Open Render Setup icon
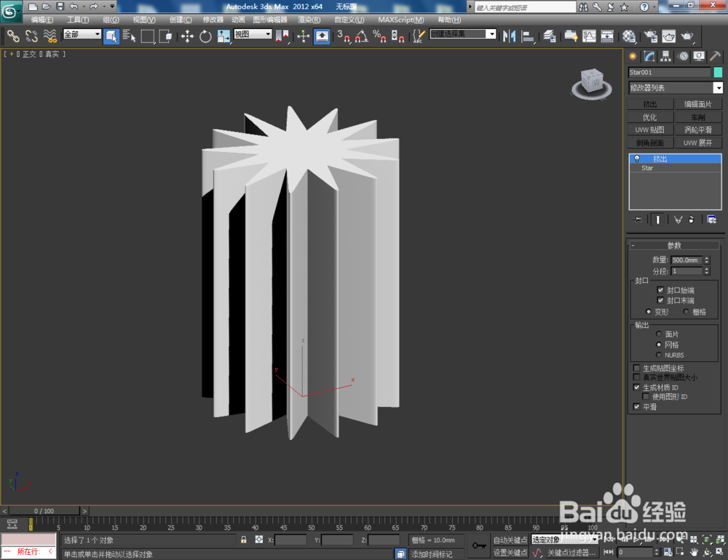Screen dimensions: 728x560 650,36
